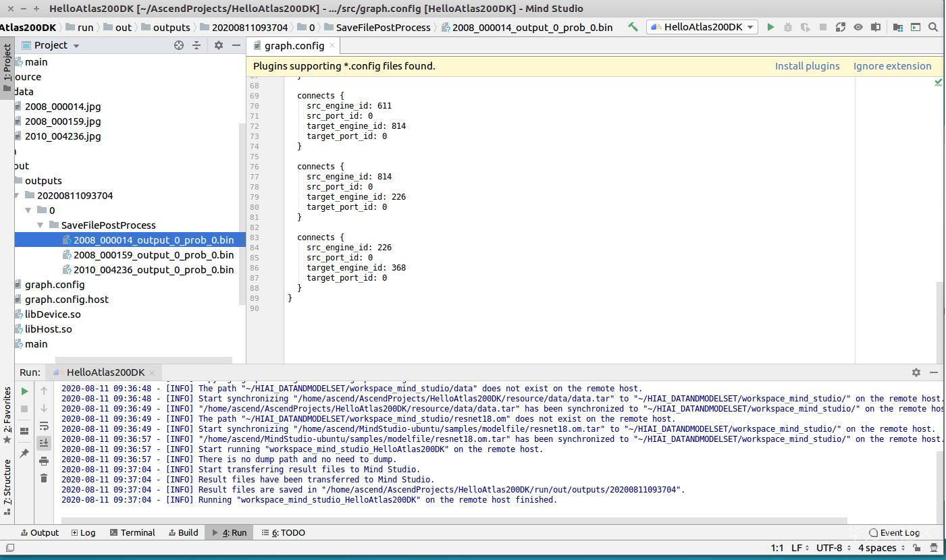Screen dimensions: 946x560
Task: Click the Run panel layout icon
Action: (x=25, y=430)
